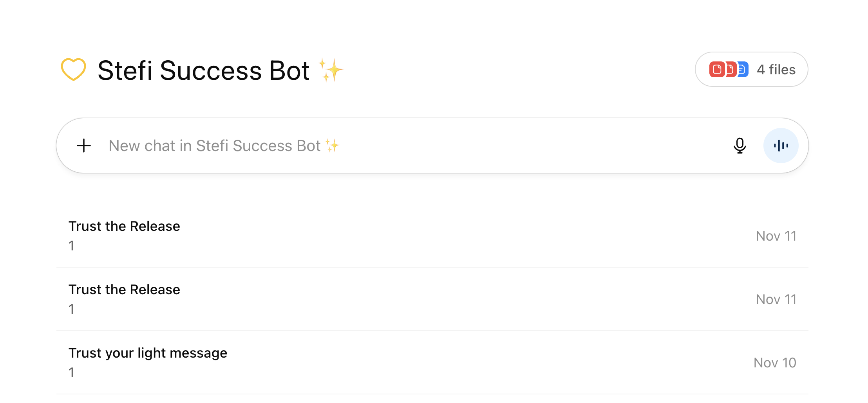
Task: Start dictation with the microphone icon
Action: click(740, 146)
